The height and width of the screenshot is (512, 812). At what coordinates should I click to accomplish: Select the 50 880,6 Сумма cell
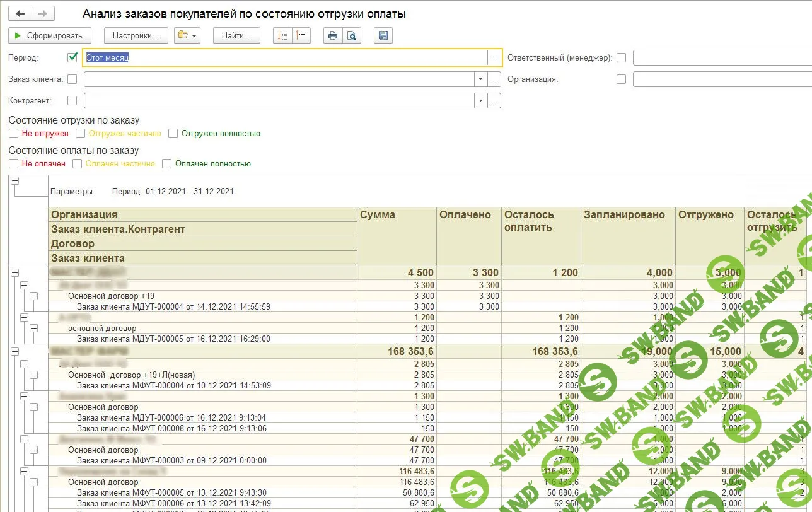point(397,492)
